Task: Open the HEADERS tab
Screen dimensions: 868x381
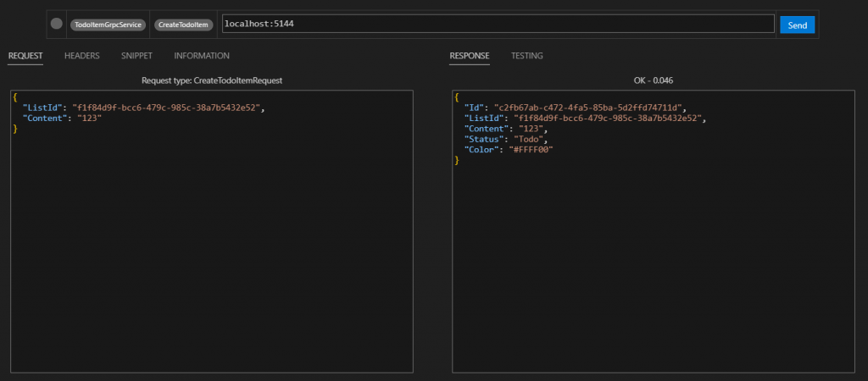Action: (x=82, y=56)
